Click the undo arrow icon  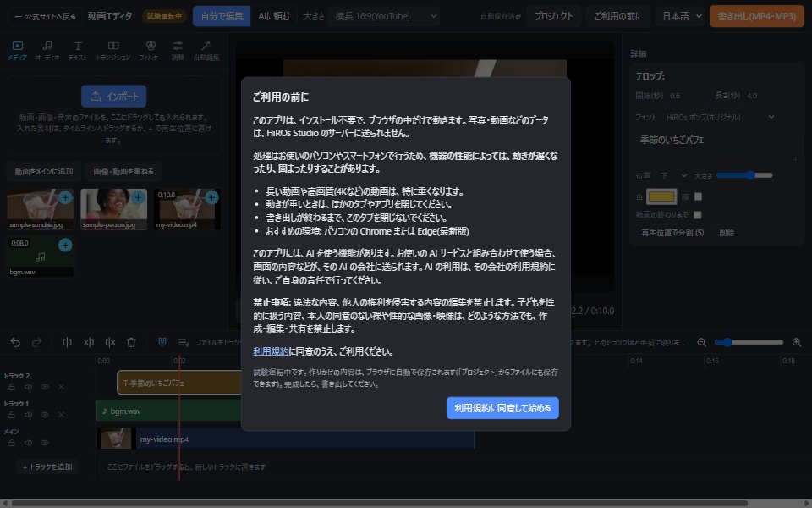15,343
